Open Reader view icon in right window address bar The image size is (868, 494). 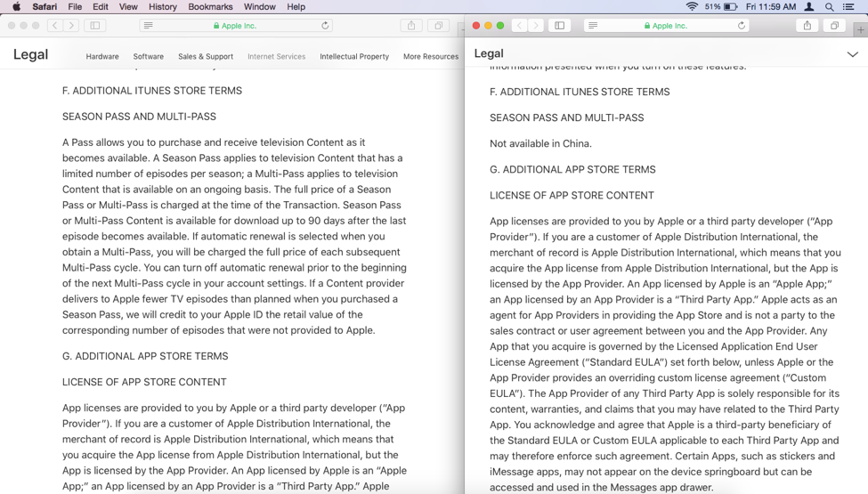click(593, 26)
